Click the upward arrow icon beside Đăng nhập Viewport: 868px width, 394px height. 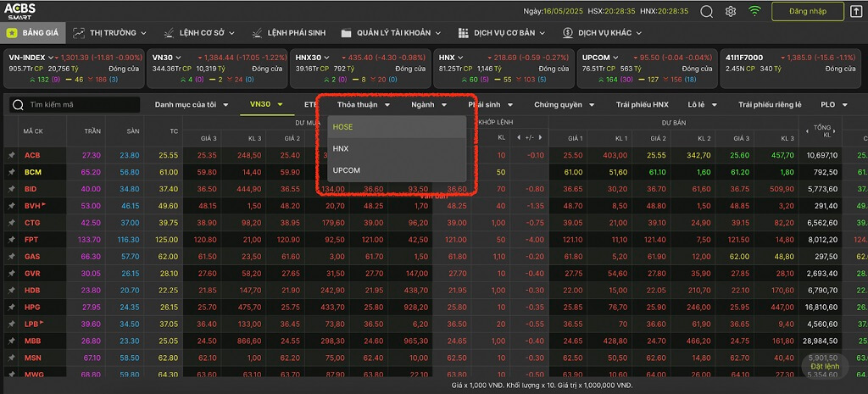(854, 11)
